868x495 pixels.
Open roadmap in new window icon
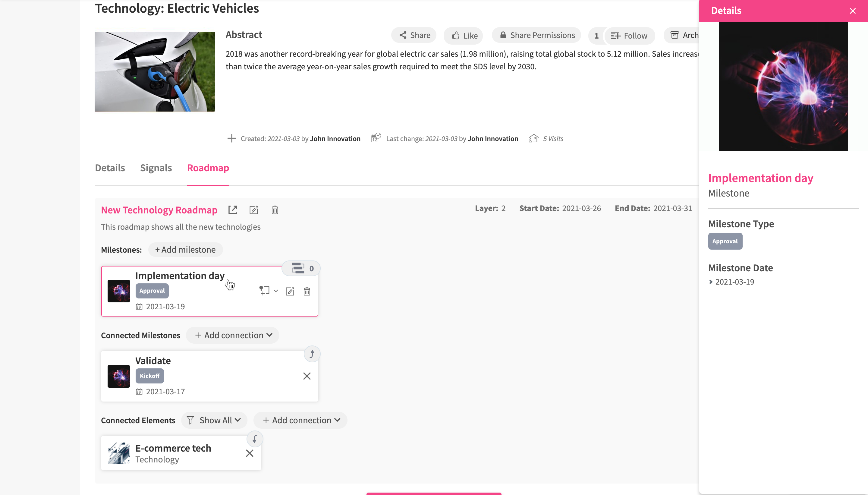(x=232, y=210)
